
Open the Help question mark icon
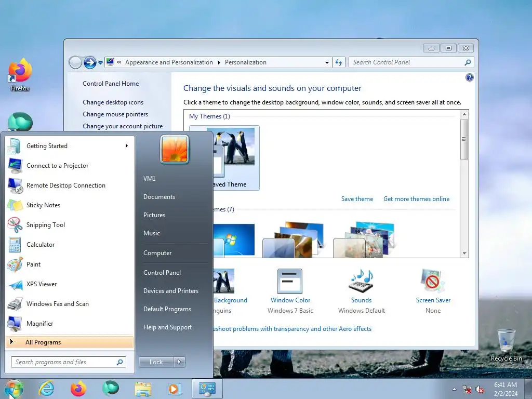click(470, 78)
